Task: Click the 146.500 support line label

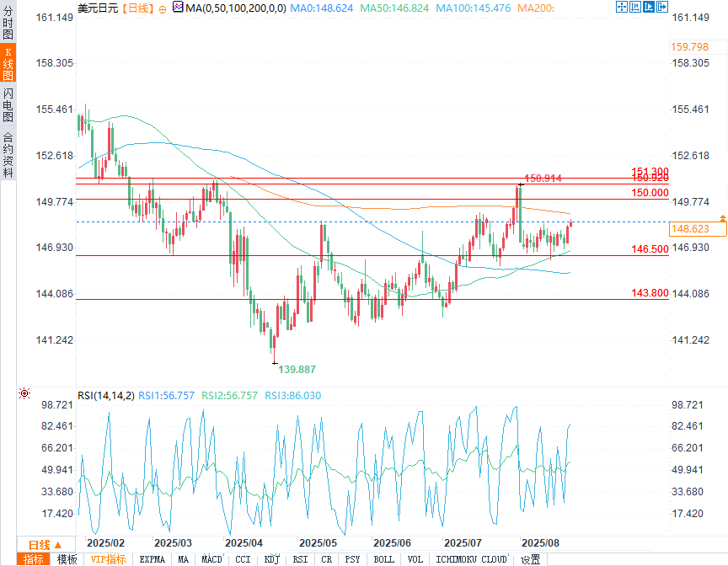Action: (x=650, y=249)
